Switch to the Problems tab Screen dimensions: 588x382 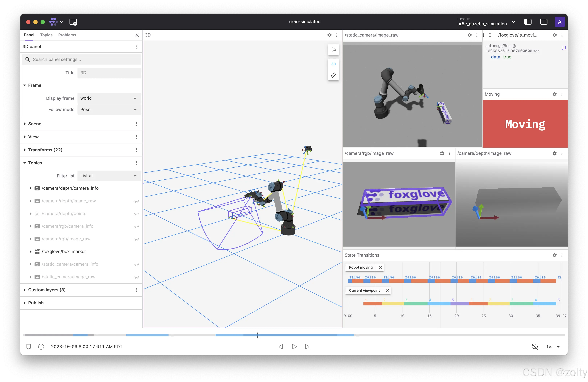(67, 35)
